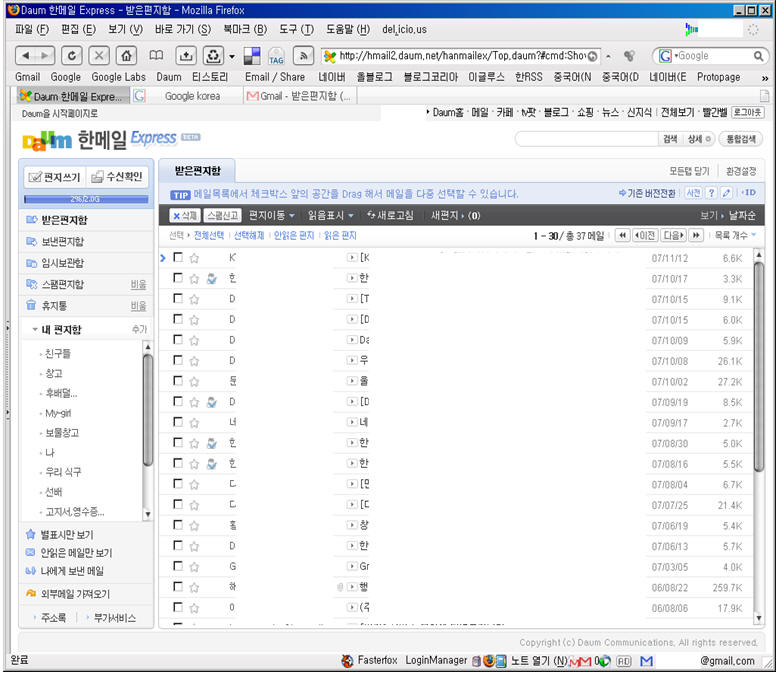777x673 pixels.
Task: Preview the 07/10/17 message arrow icon
Action: [352, 278]
